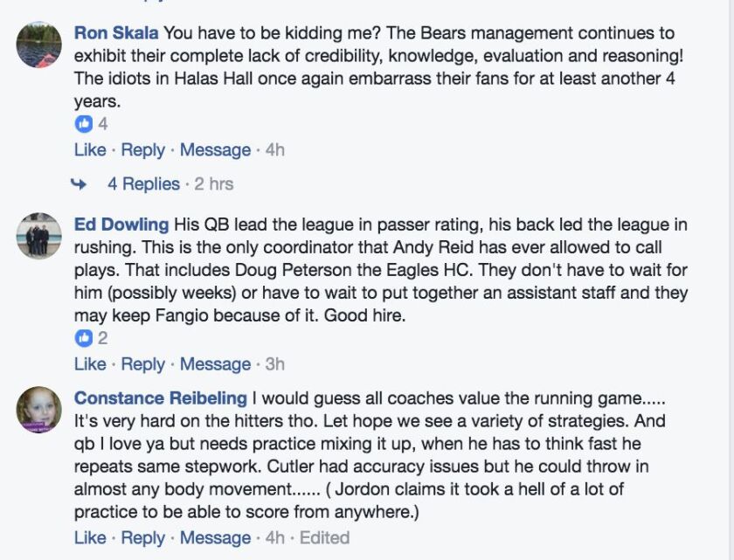The image size is (734, 560).
Task: Like Constance Reibeling's comment
Action: click(90, 537)
